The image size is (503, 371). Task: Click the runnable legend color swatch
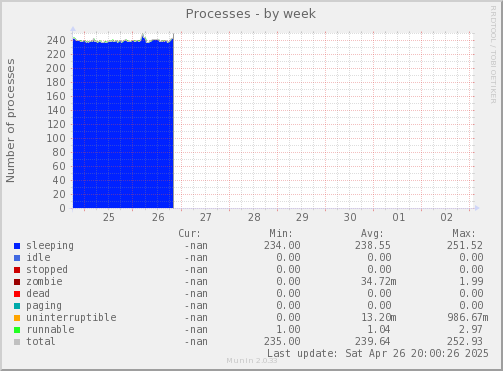pyautogui.click(x=17, y=330)
